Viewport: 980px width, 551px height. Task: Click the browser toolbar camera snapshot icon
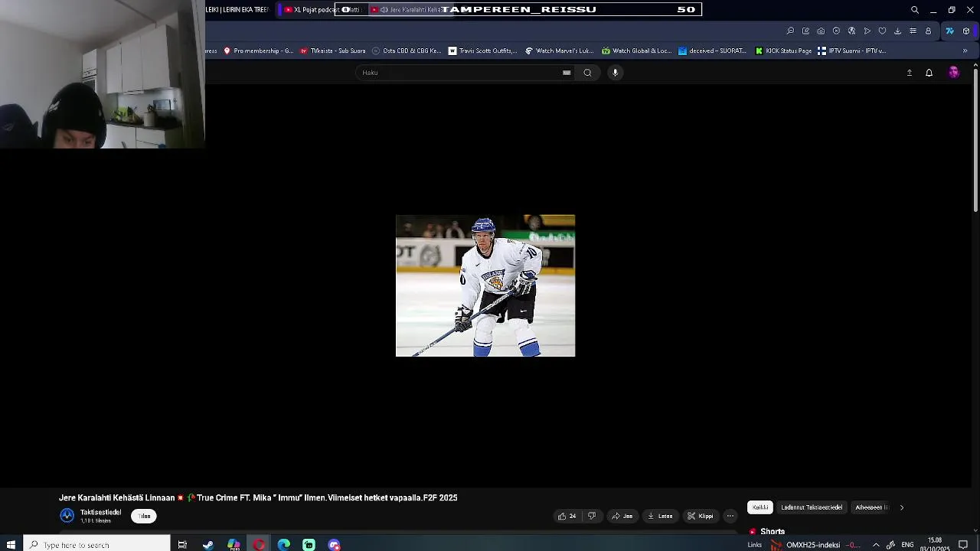click(x=821, y=31)
